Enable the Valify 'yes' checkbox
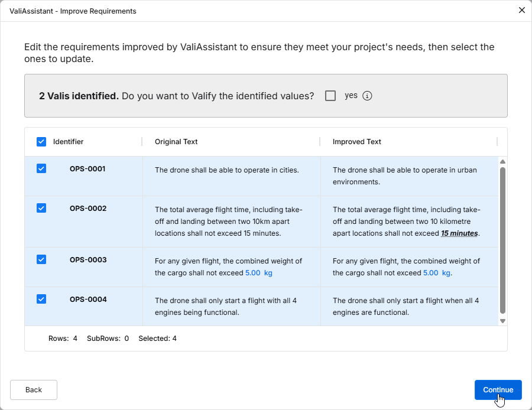The width and height of the screenshot is (532, 410). pos(330,96)
